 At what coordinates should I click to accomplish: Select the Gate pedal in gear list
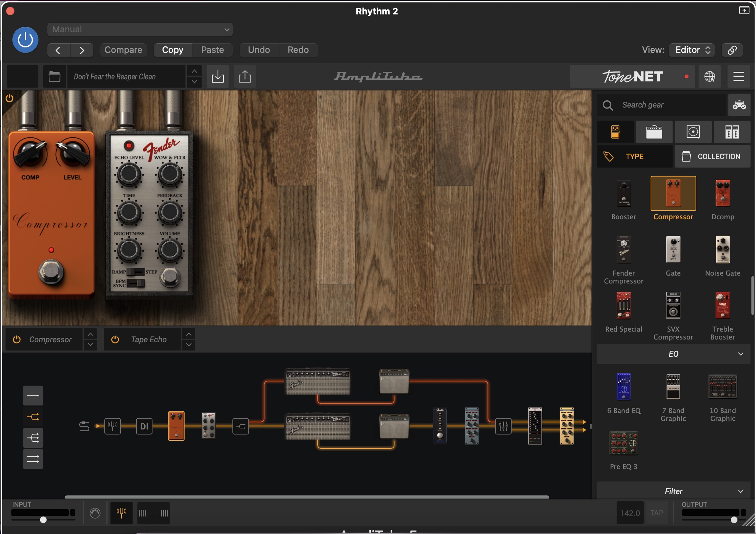point(673,249)
